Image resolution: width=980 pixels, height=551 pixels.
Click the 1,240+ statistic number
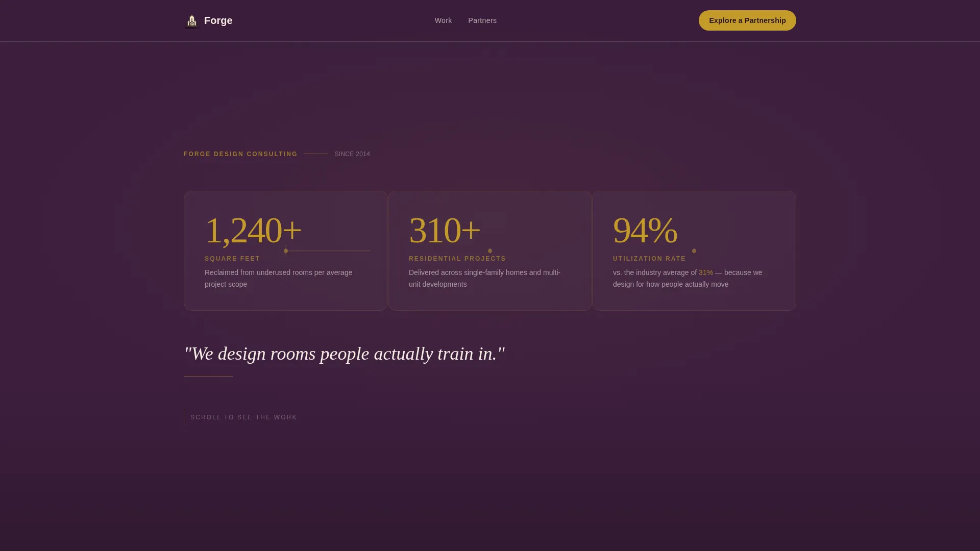tap(253, 230)
